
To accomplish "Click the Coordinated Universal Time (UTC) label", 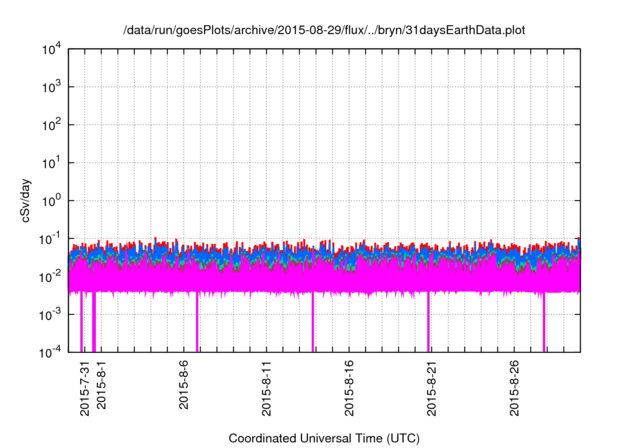I will (x=324, y=438).
